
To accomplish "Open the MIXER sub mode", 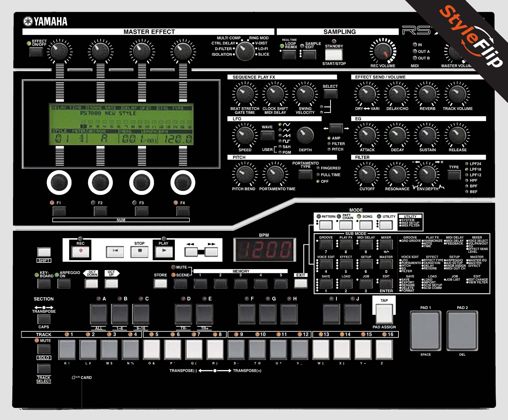I will tap(386, 244).
